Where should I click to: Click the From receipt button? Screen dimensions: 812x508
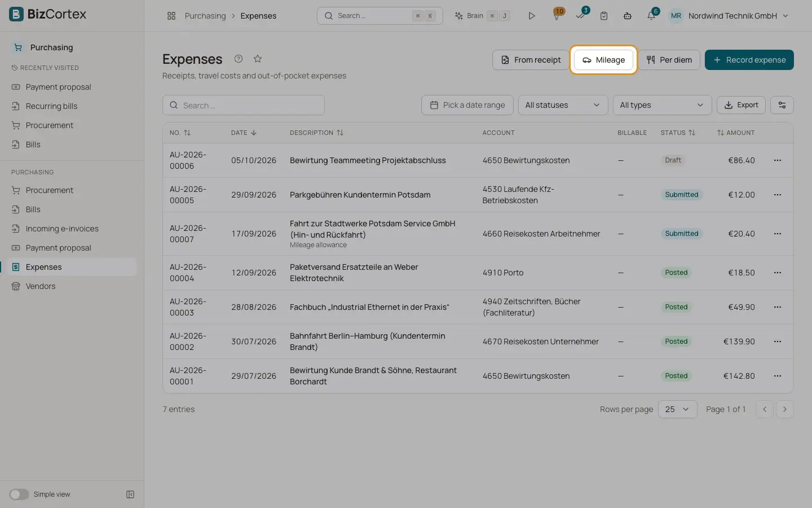point(531,60)
